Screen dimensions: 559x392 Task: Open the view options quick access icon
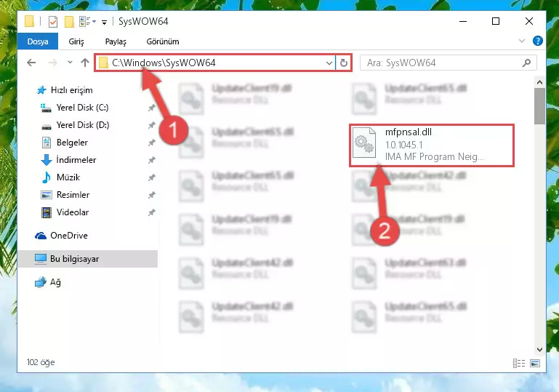87,22
